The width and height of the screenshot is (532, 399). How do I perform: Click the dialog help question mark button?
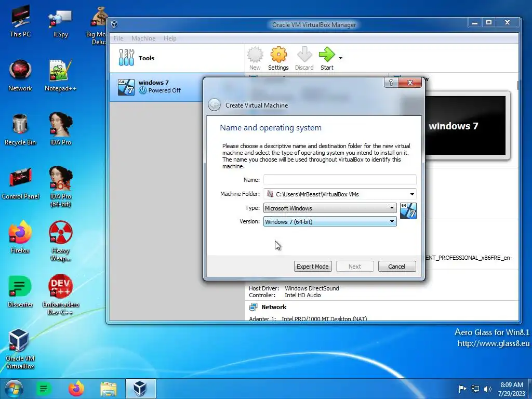[391, 83]
